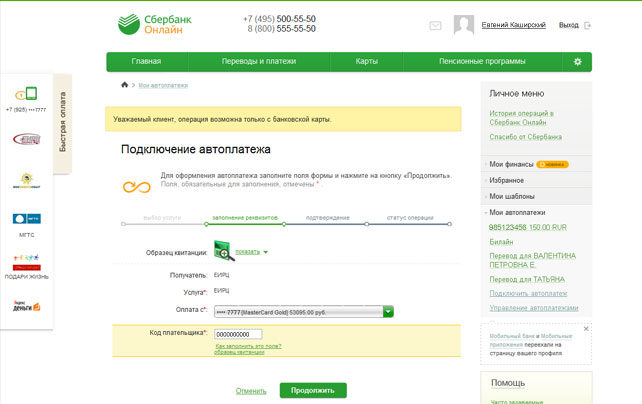Screen dimensions: 642x404
Task: Click the orange autopayment loop icon
Action: [137, 187]
